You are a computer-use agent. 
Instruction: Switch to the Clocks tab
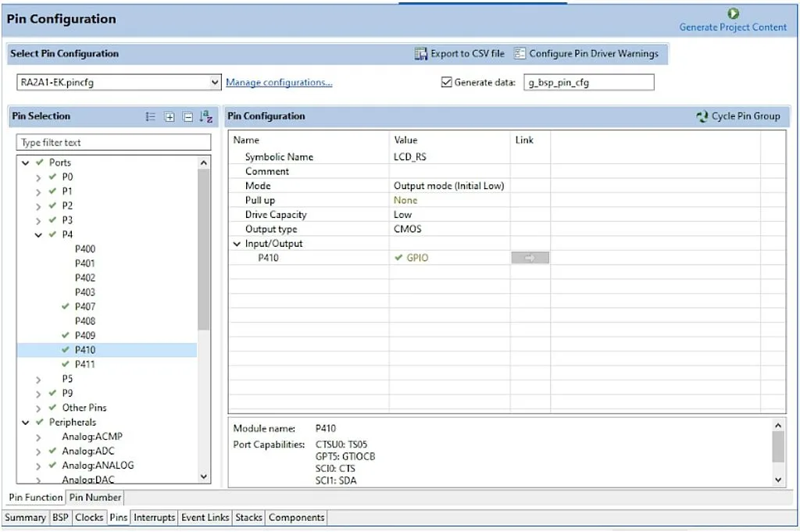pos(89,517)
